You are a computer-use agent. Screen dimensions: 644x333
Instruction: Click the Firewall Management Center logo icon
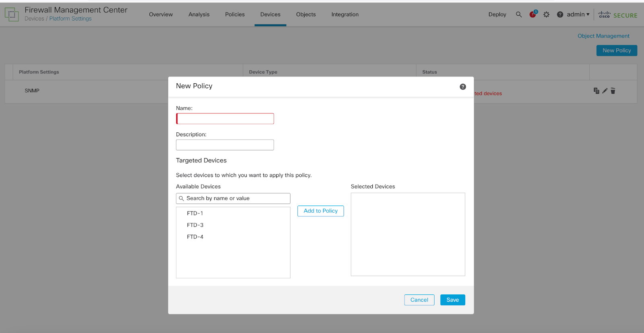click(x=12, y=14)
